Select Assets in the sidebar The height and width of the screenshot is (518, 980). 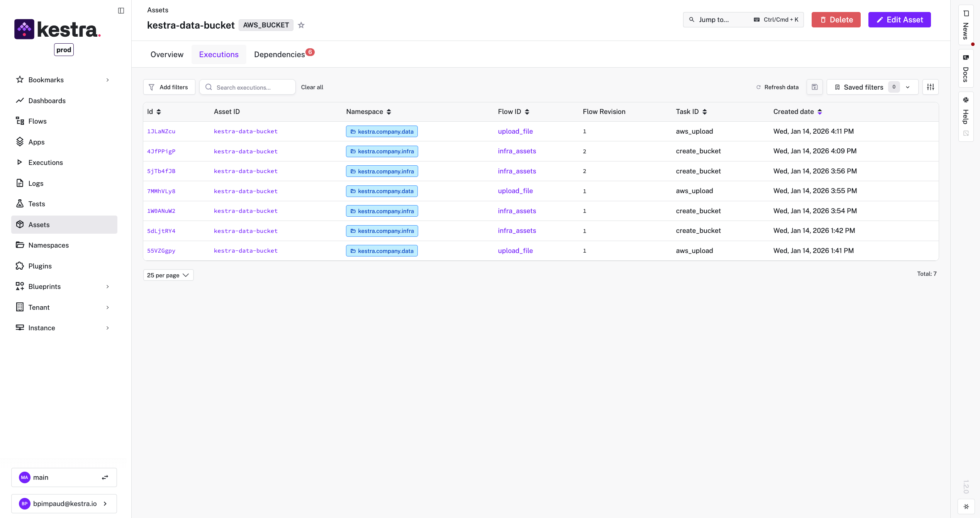click(64, 225)
